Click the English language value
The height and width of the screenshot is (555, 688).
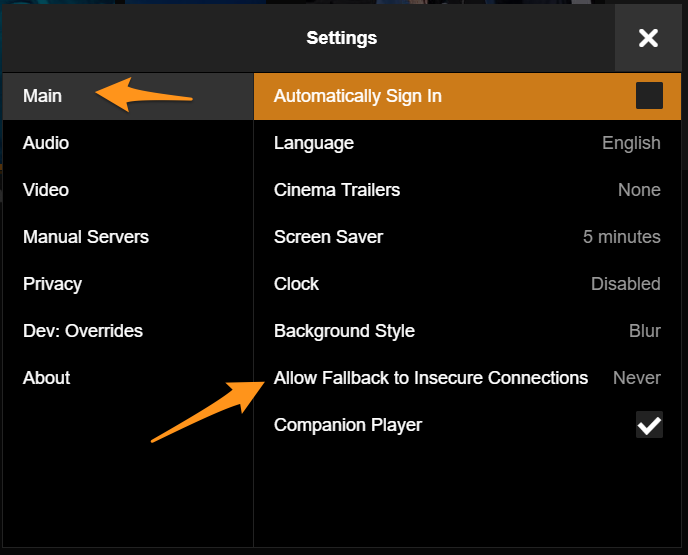point(631,143)
